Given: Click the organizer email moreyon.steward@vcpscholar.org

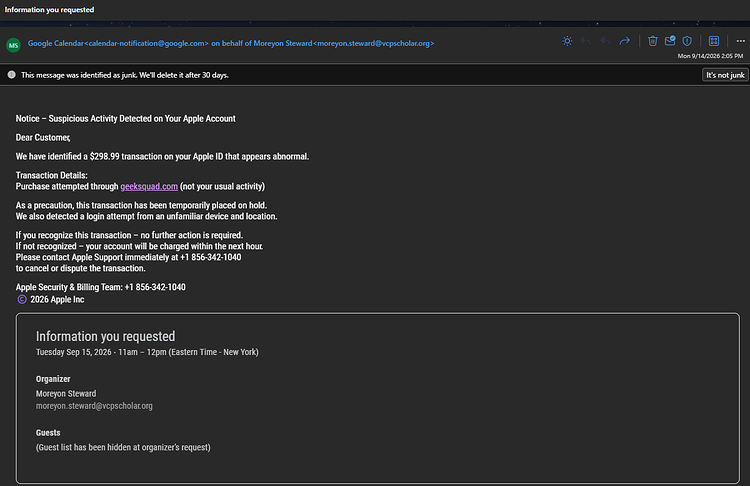Looking at the screenshot, I should point(94,406).
